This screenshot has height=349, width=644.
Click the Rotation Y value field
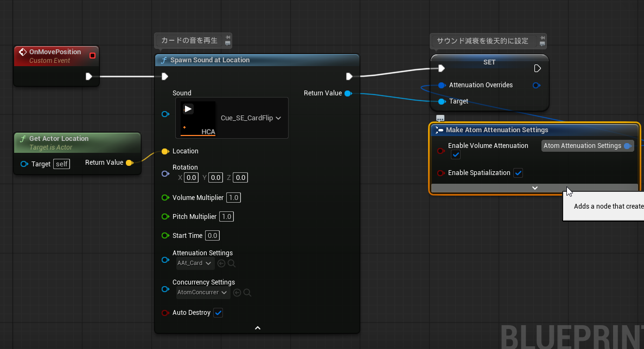[x=215, y=178]
